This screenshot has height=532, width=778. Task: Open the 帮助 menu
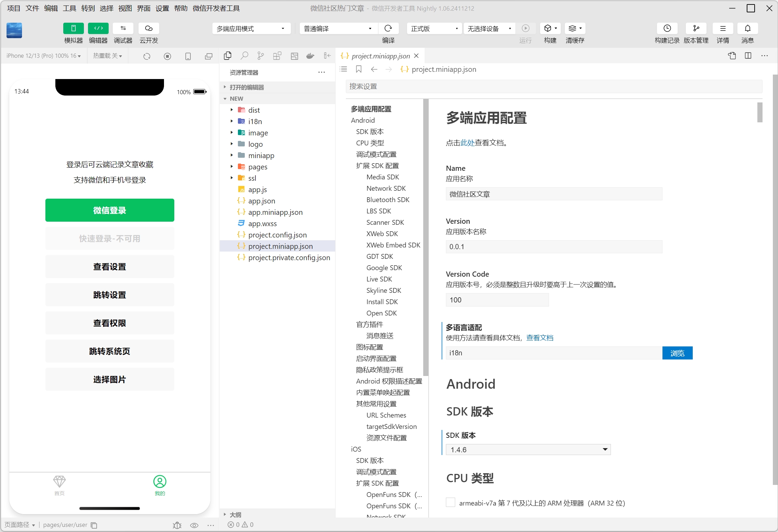(181, 8)
